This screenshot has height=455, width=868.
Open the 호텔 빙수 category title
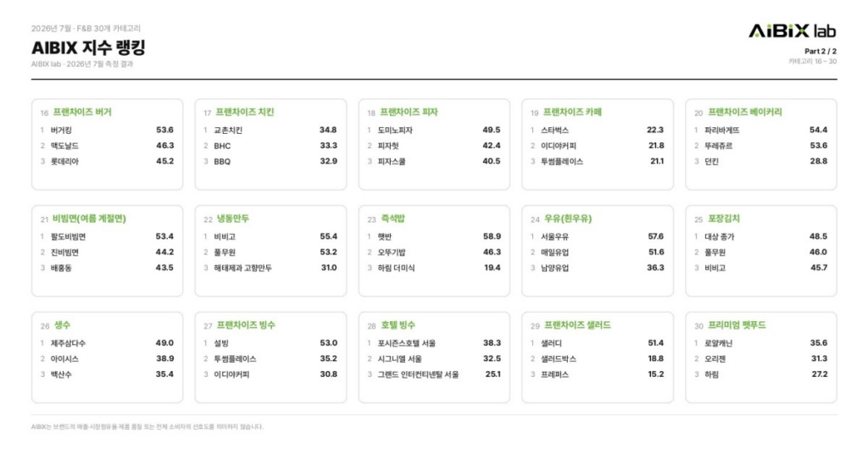(398, 325)
